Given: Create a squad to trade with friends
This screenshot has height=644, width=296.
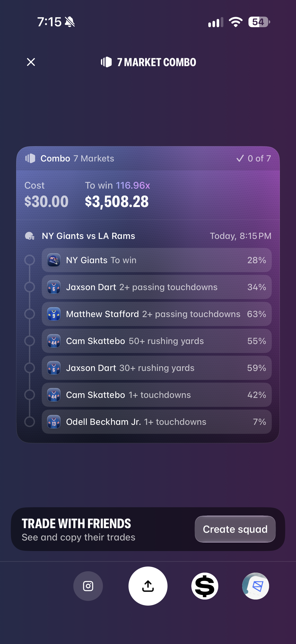Looking at the screenshot, I should (235, 529).
